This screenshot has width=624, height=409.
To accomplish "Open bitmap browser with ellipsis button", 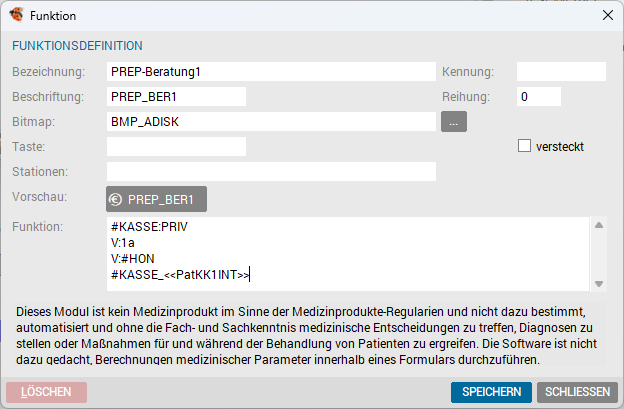I will tap(454, 122).
